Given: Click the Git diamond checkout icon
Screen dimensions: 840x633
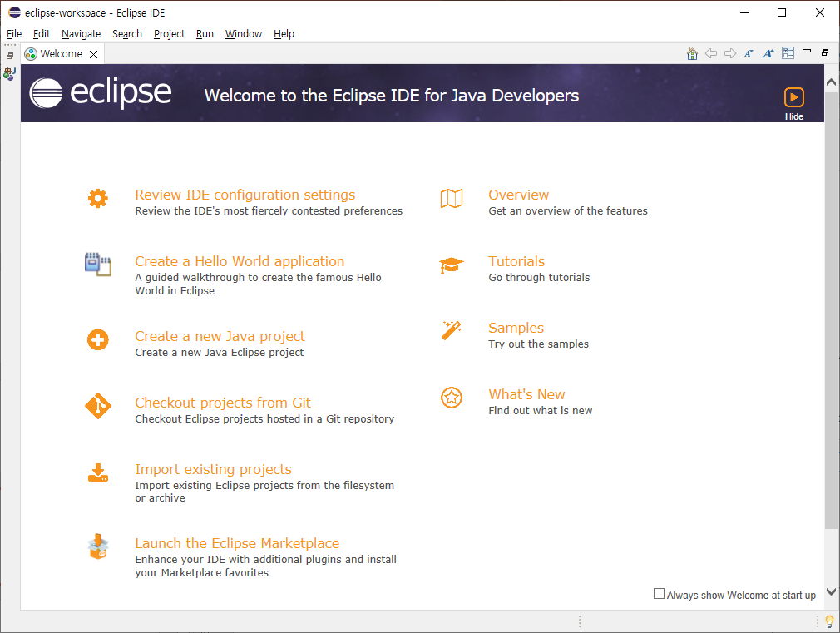Looking at the screenshot, I should pyautogui.click(x=98, y=406).
